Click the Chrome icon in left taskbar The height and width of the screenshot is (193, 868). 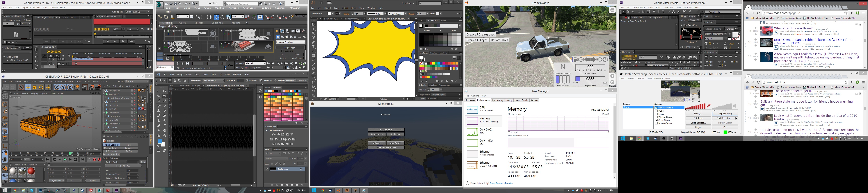[15, 190]
